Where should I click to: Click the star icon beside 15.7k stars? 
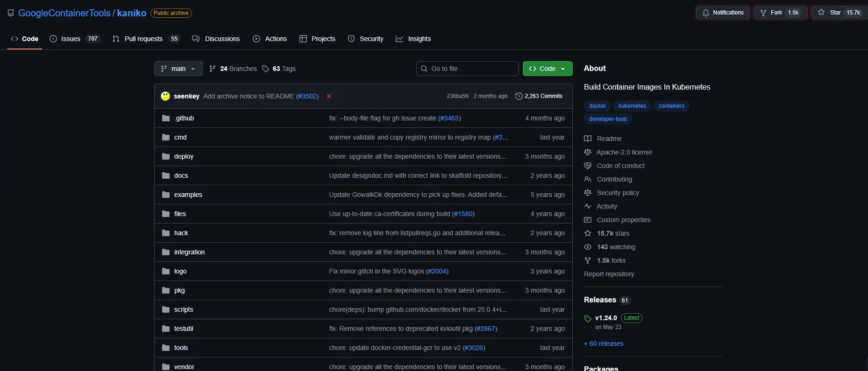[588, 233]
